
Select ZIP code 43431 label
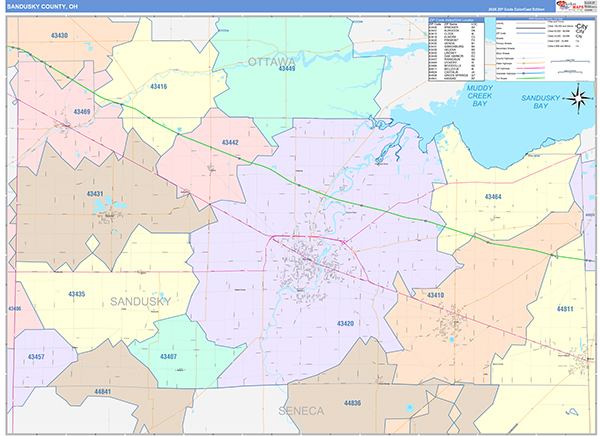[x=95, y=194]
